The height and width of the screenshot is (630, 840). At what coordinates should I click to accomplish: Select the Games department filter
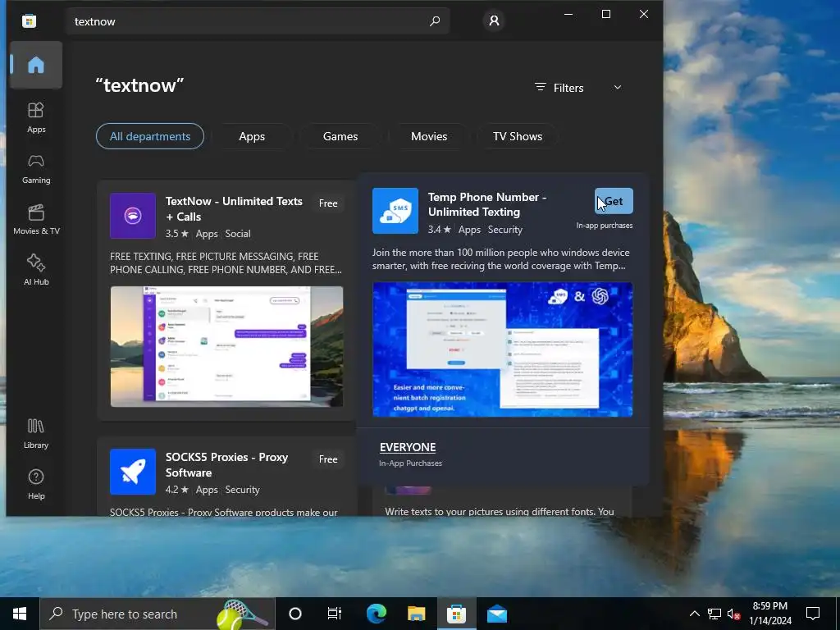[x=340, y=136]
